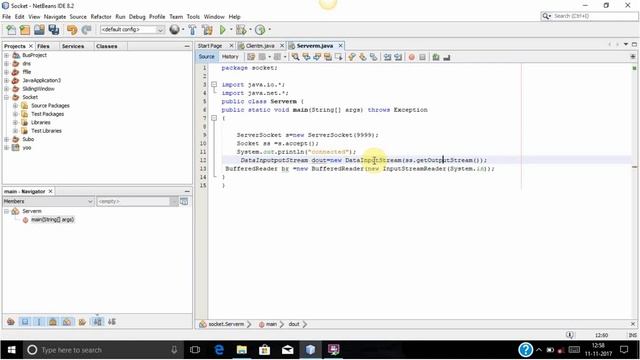Click the globe browser icon in toolbar
Viewport: 640px width, 360px height.
click(174, 30)
